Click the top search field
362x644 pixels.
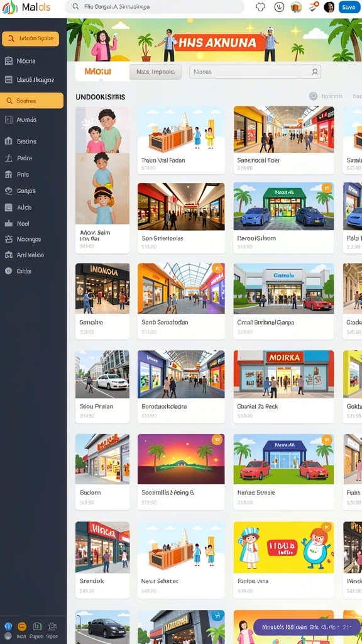click(155, 6)
